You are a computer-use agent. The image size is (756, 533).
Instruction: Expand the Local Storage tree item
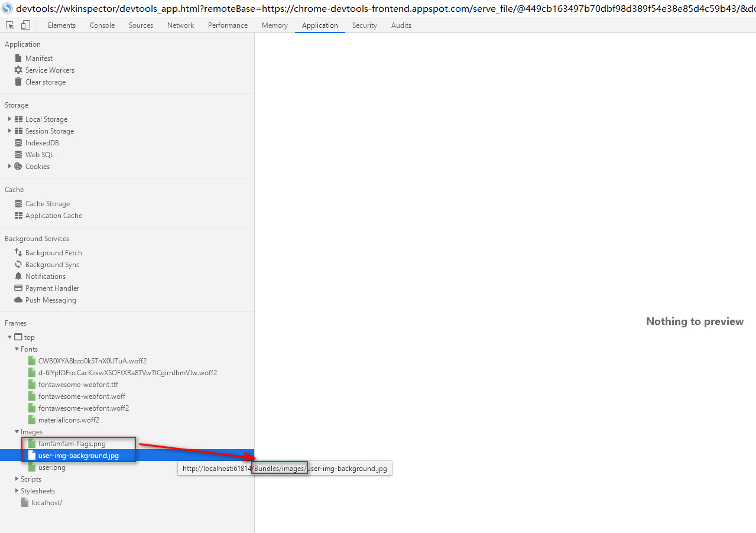point(8,119)
